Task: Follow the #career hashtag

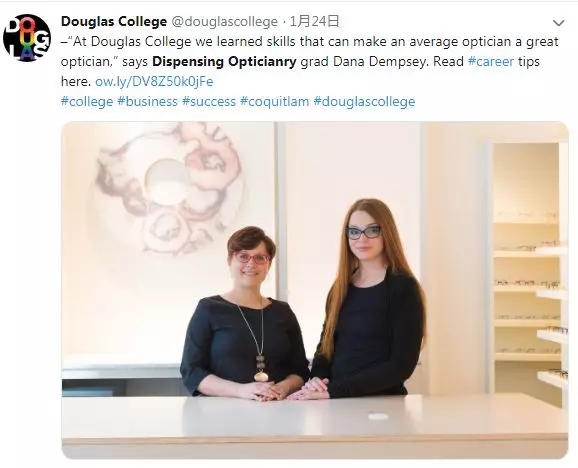Action: coord(491,61)
